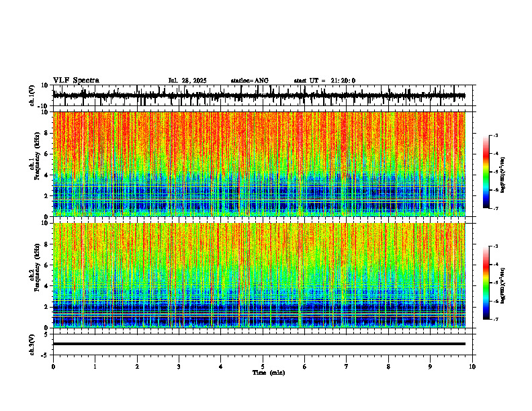Click time axis tick label "0"
532x411 pixels.
click(53, 367)
